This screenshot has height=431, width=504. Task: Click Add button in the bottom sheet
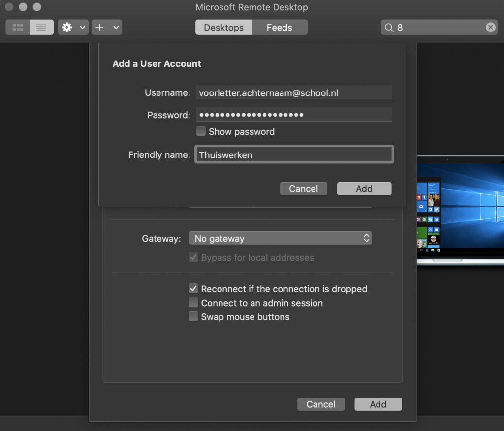(x=378, y=404)
